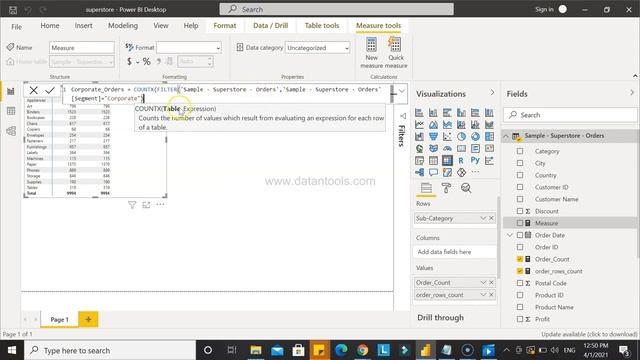The width and height of the screenshot is (640, 360).
Task: Select the Stacked bar chart visual
Action: click(419, 112)
